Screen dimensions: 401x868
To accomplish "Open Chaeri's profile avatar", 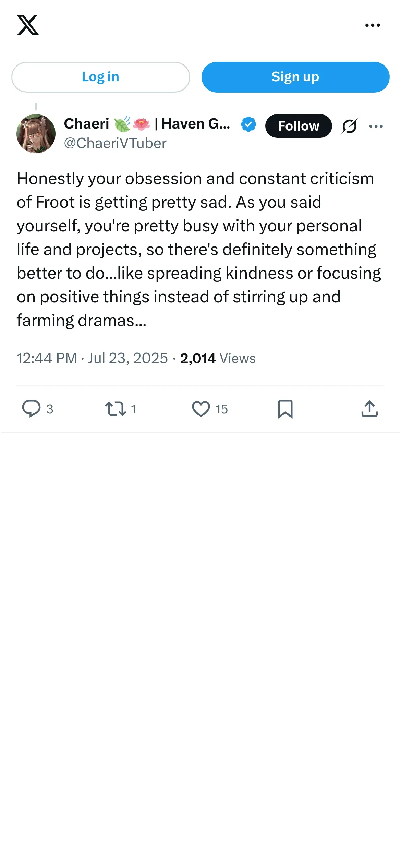I will point(36,134).
